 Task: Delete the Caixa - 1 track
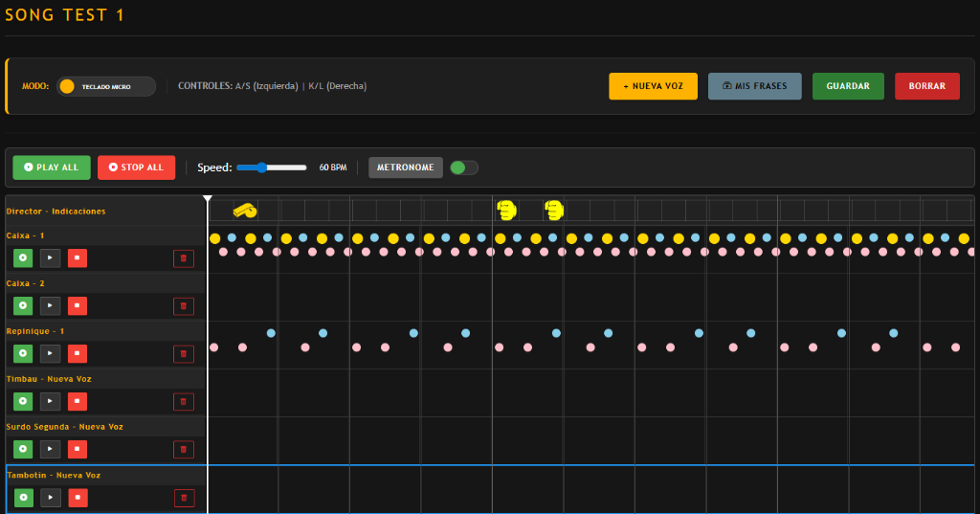pos(183,257)
